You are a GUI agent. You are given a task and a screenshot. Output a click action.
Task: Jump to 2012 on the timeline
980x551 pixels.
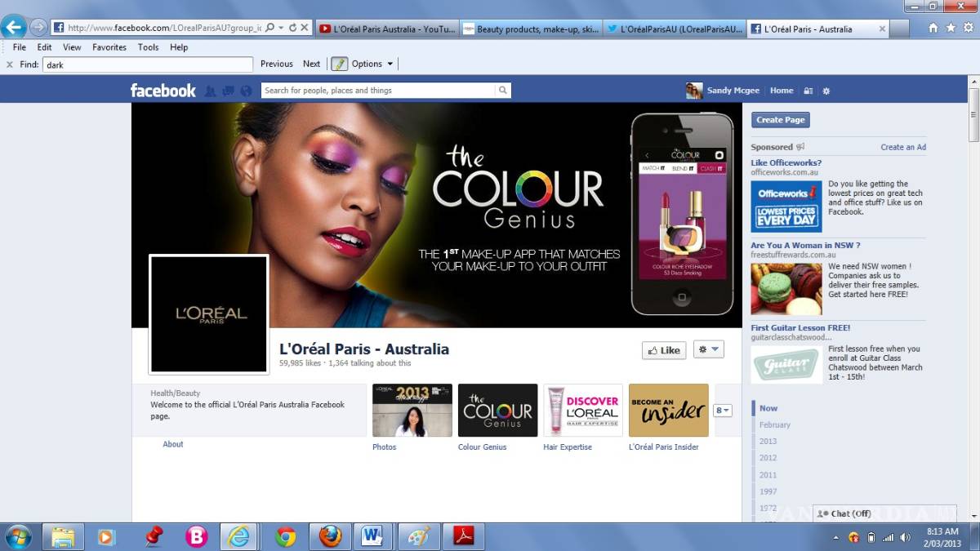tap(768, 458)
